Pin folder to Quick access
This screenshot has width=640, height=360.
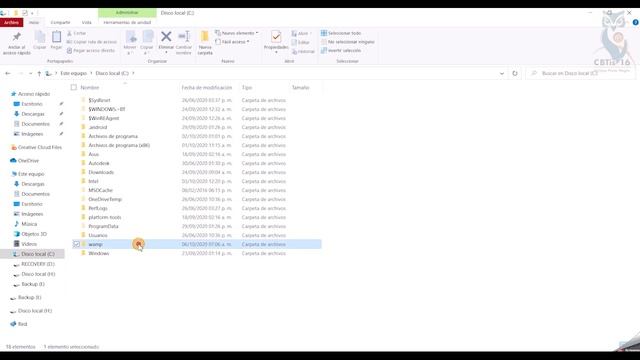click(16, 42)
